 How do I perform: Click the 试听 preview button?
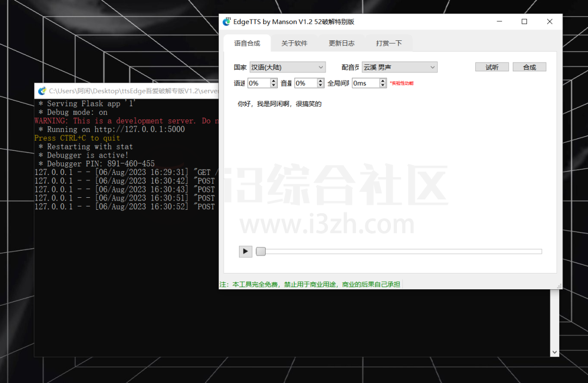tap(492, 67)
